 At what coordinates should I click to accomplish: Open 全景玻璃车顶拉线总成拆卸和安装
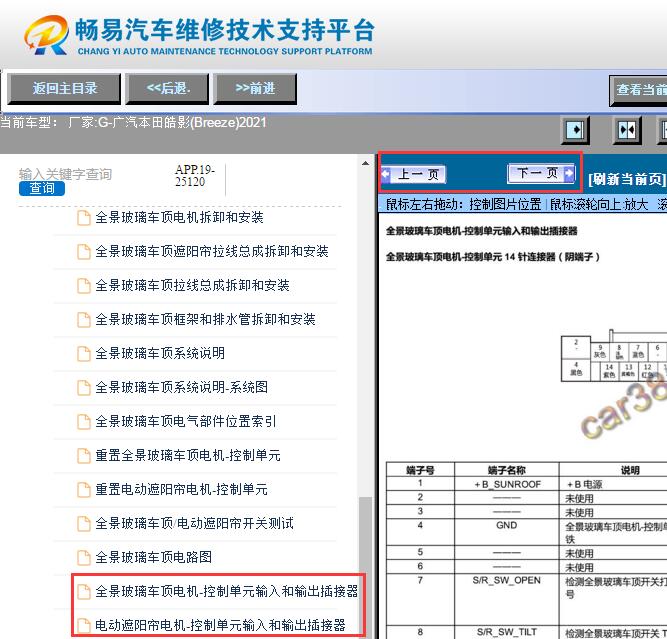[x=192, y=285]
